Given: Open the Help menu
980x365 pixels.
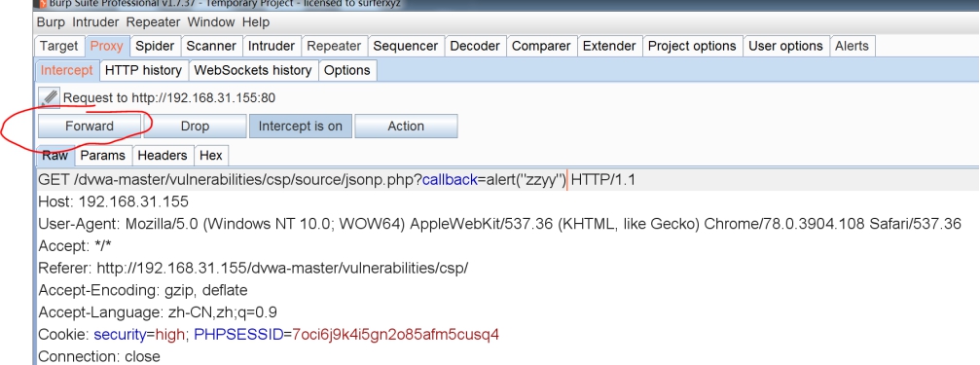Looking at the screenshot, I should 256,21.
